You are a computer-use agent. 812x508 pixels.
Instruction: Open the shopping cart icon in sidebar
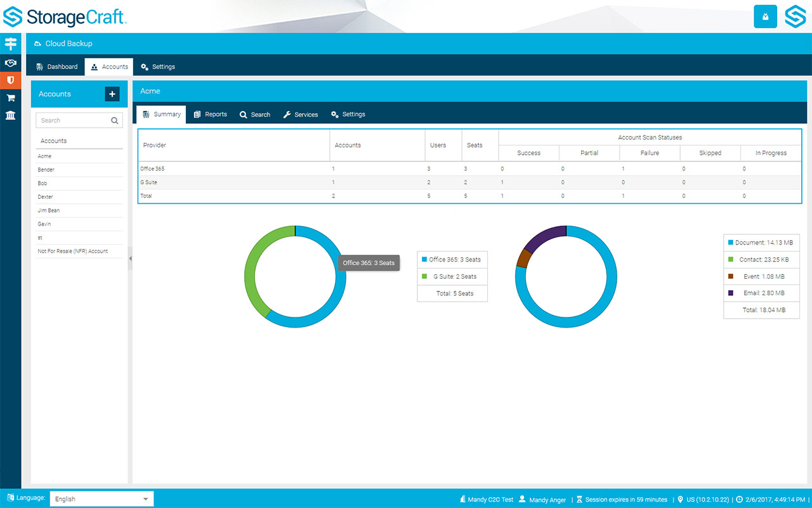[x=10, y=98]
